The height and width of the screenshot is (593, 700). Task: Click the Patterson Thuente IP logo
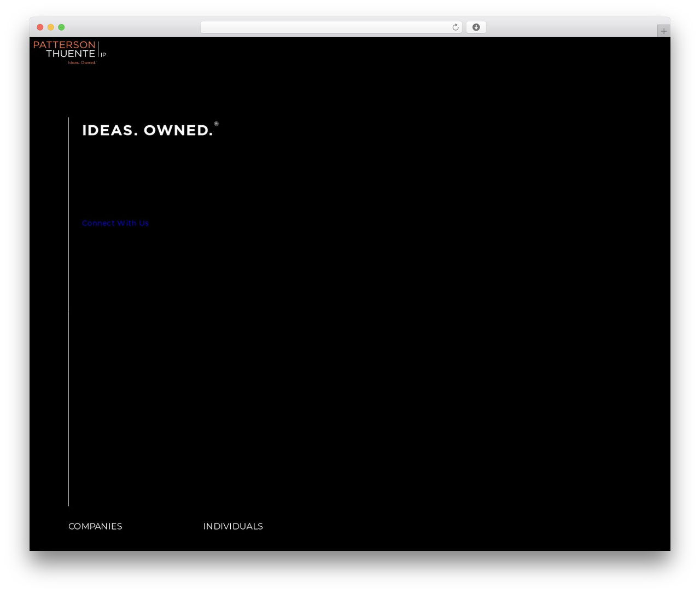[x=70, y=53]
